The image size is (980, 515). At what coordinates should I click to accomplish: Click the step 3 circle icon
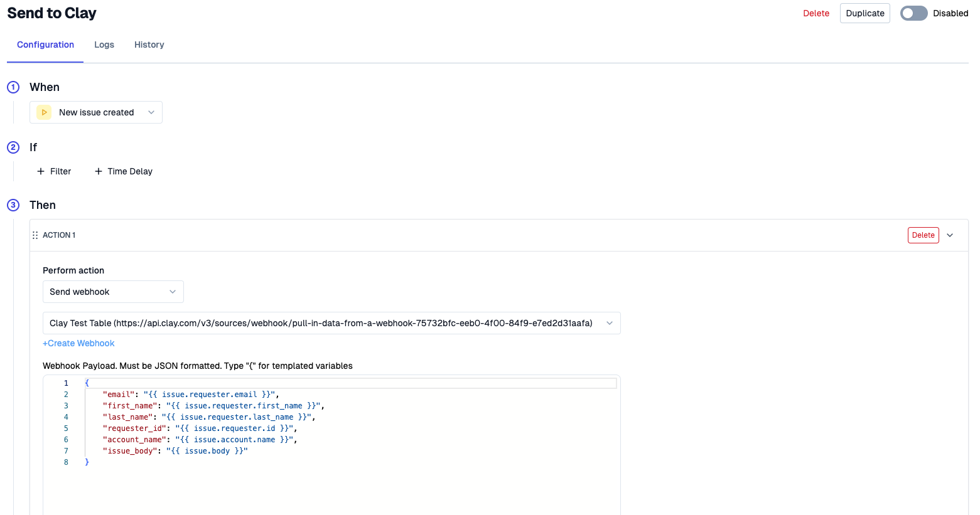[13, 205]
